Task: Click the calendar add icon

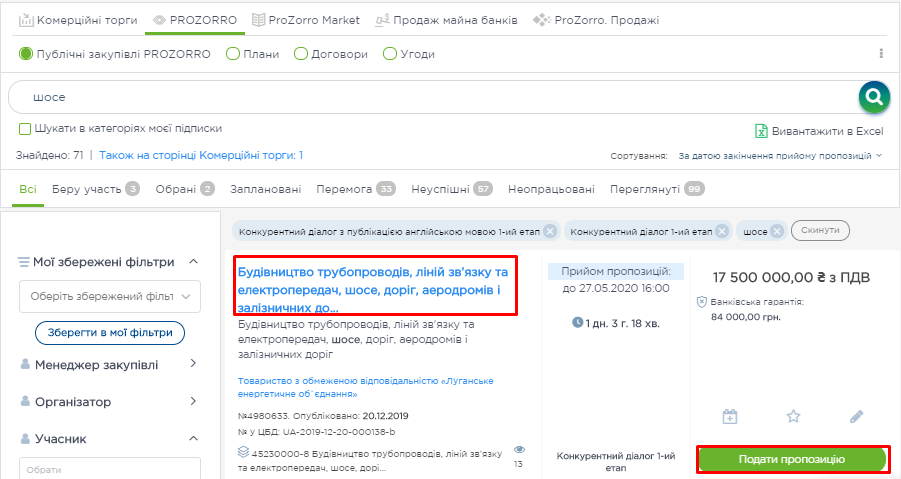Action: (x=730, y=416)
